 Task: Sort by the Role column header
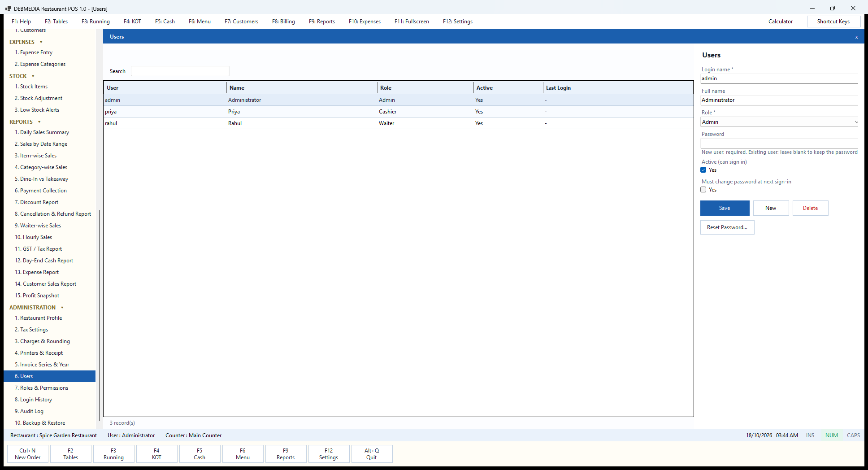425,88
